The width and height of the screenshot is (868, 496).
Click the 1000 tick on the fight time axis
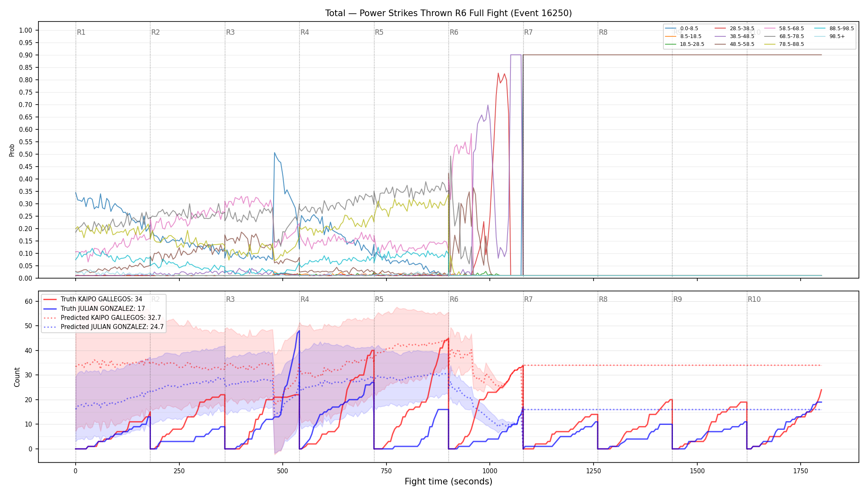490,471
